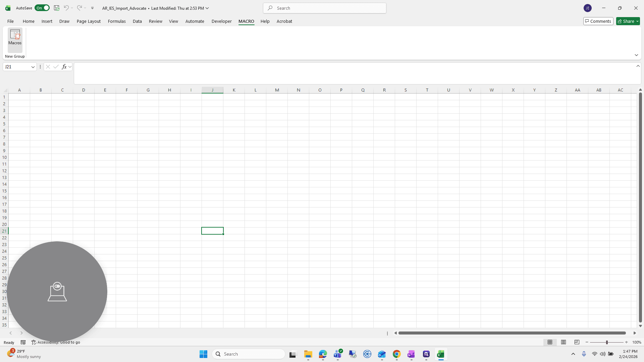Expand file name and modified info dropdown
The height and width of the screenshot is (362, 644).
click(x=207, y=8)
